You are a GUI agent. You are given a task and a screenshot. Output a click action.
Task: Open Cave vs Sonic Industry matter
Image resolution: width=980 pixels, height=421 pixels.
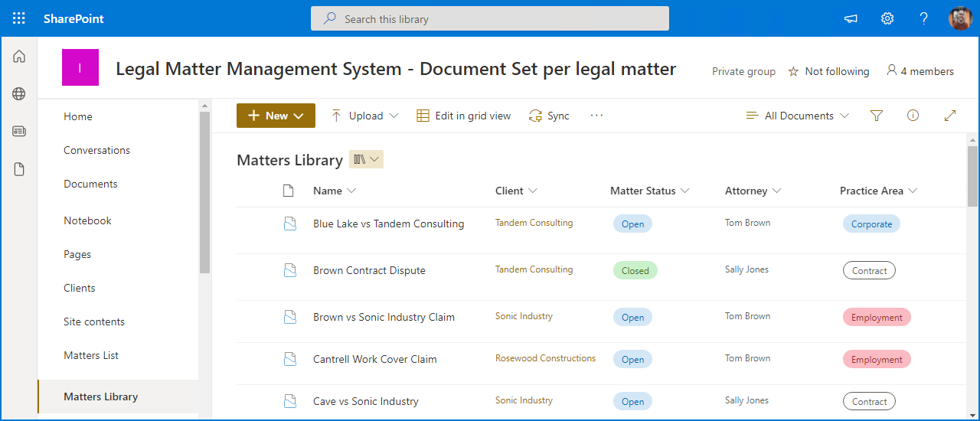(x=365, y=401)
